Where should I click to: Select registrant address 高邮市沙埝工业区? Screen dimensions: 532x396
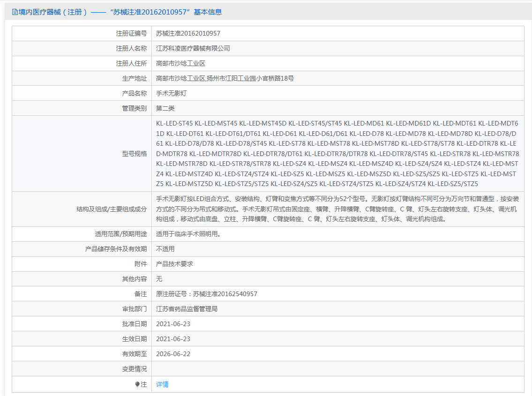click(180, 63)
